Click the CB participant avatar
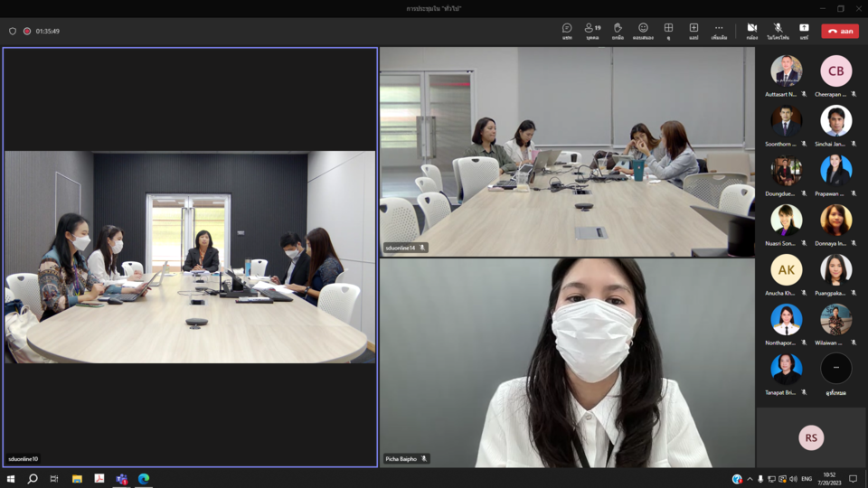 tap(835, 71)
